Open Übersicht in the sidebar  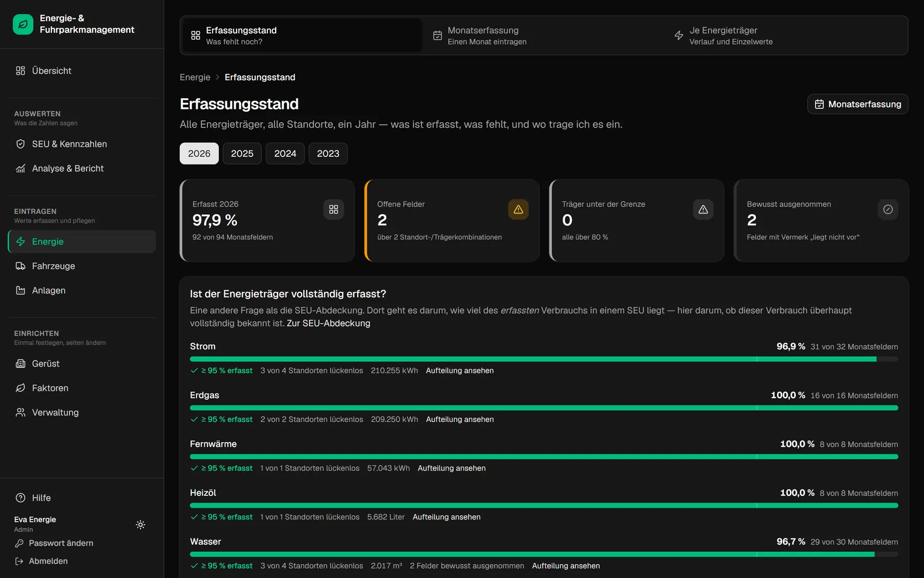pyautogui.click(x=82, y=71)
